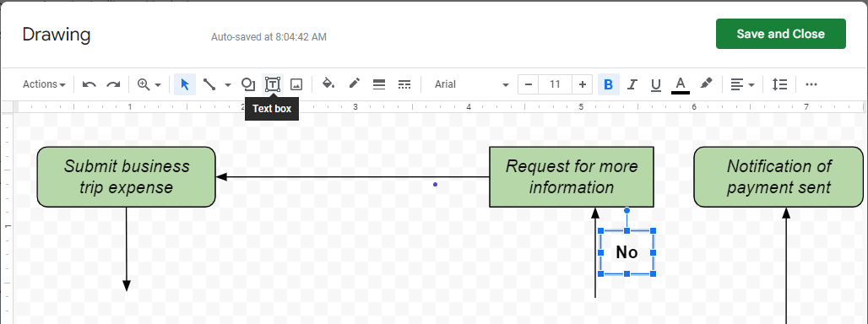The height and width of the screenshot is (324, 868).
Task: Select the arrow pointing to Submit box
Action: tap(353, 177)
